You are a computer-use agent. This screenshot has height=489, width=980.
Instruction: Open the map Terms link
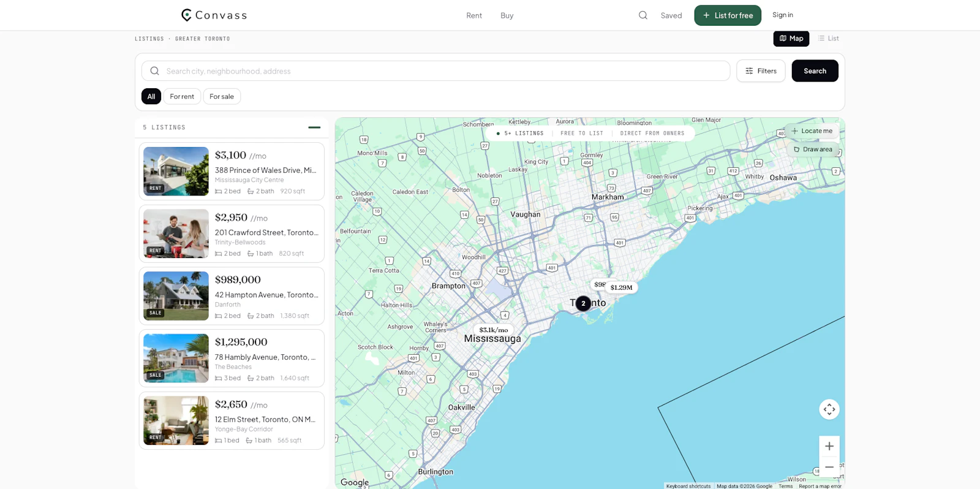tap(785, 486)
